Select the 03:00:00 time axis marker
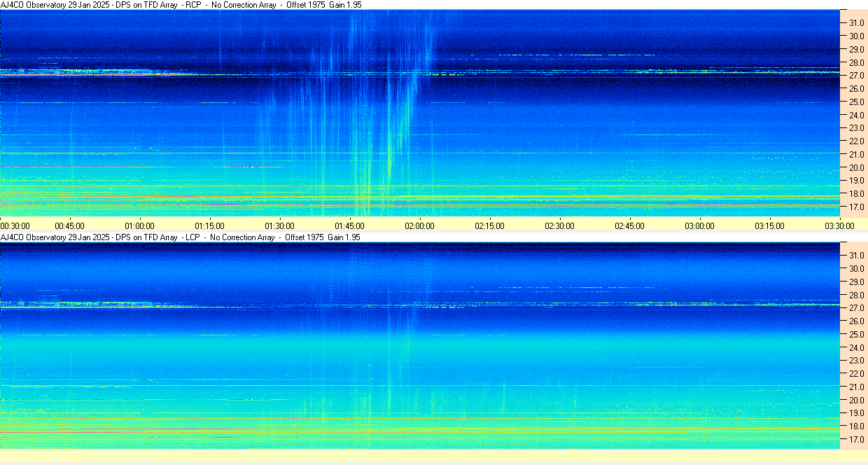Screen dimensions: 868x465 coord(699,225)
